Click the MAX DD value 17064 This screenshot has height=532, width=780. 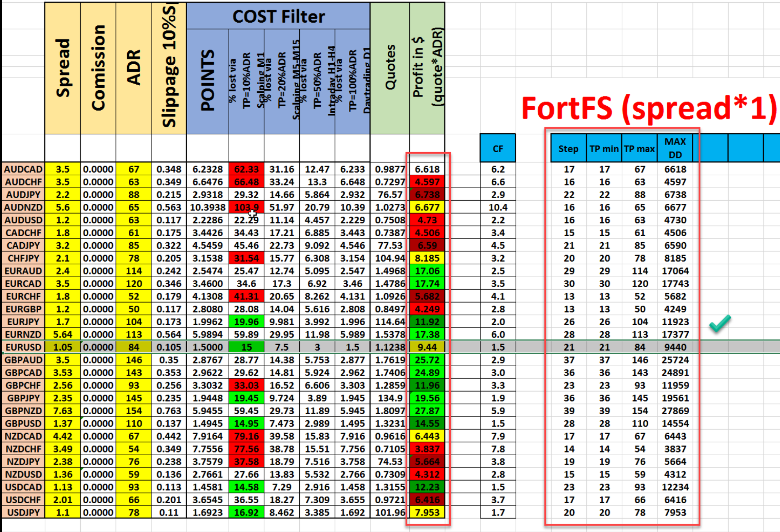click(x=675, y=271)
